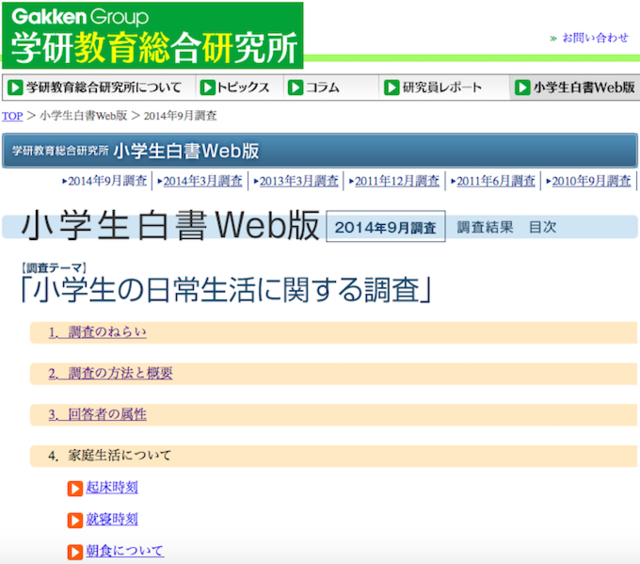Click the 小学生の日常生活に関する調査 heading
The image size is (640, 564).
227,290
